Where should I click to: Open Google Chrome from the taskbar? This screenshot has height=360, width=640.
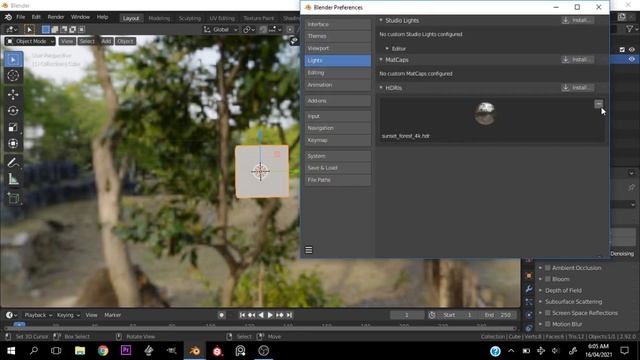[103, 351]
